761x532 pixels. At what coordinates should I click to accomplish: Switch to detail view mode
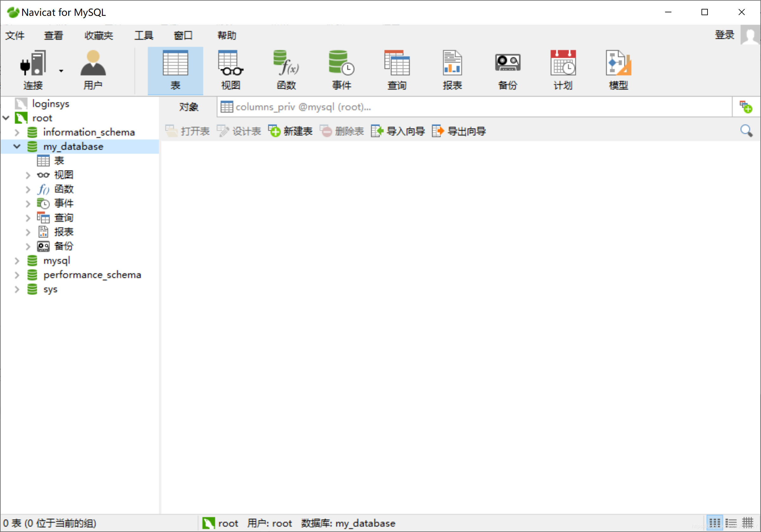[x=748, y=523]
